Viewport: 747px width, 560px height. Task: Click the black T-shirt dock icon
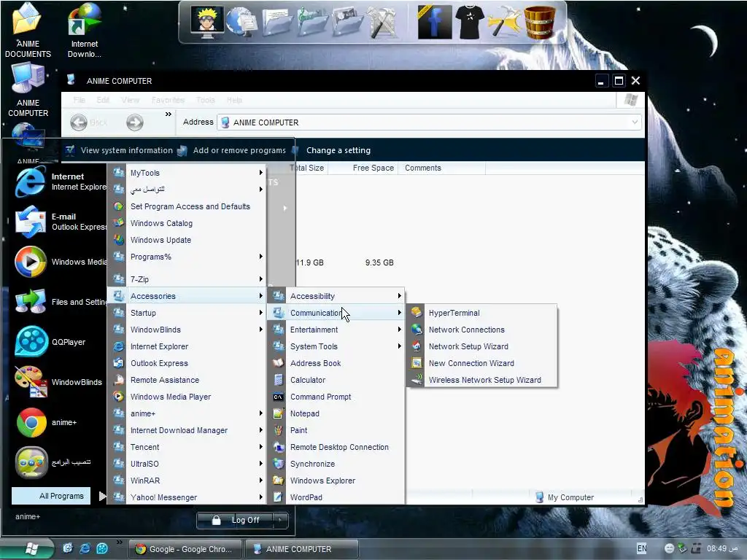[469, 22]
